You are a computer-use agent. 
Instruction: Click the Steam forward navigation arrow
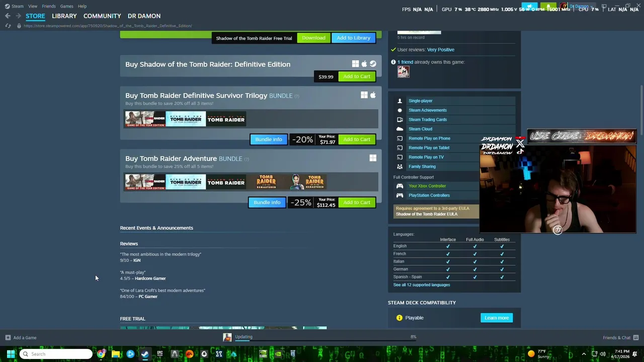(x=19, y=16)
